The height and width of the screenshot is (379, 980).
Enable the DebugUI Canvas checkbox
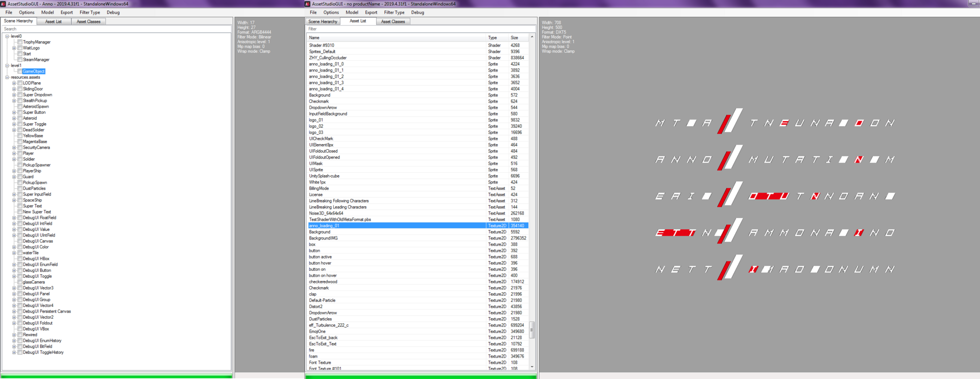20,241
